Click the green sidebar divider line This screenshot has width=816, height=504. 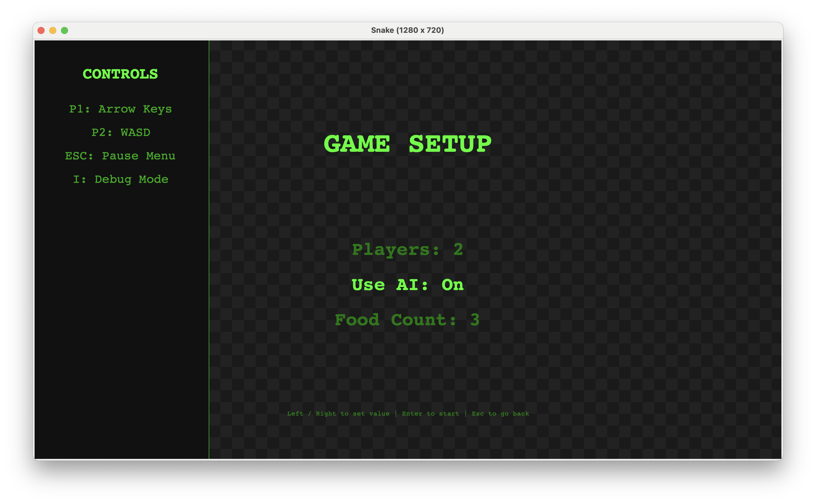click(x=209, y=250)
